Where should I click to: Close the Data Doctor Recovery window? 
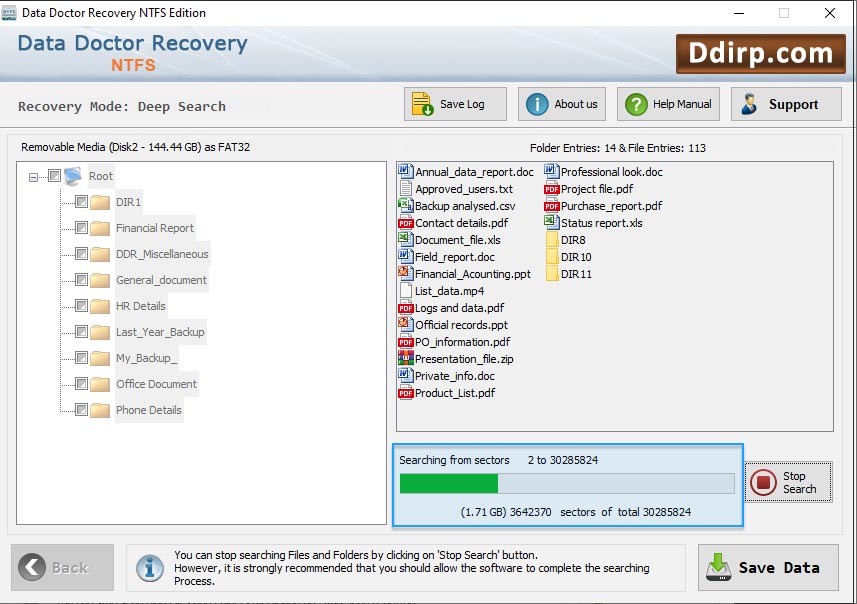[x=830, y=13]
